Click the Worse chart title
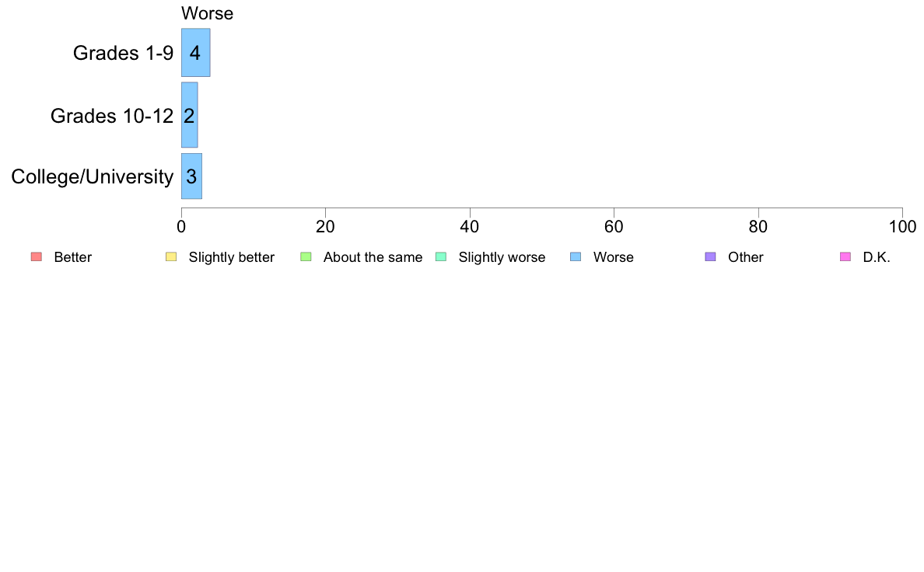Screen dimensions: 924x572 click(x=208, y=13)
